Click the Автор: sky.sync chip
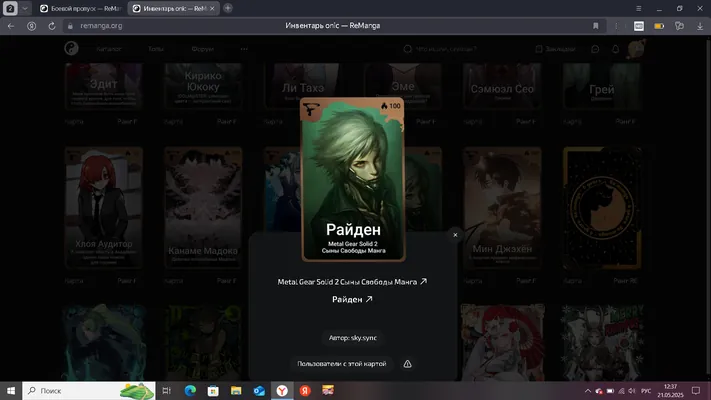711x400 pixels. (352, 338)
